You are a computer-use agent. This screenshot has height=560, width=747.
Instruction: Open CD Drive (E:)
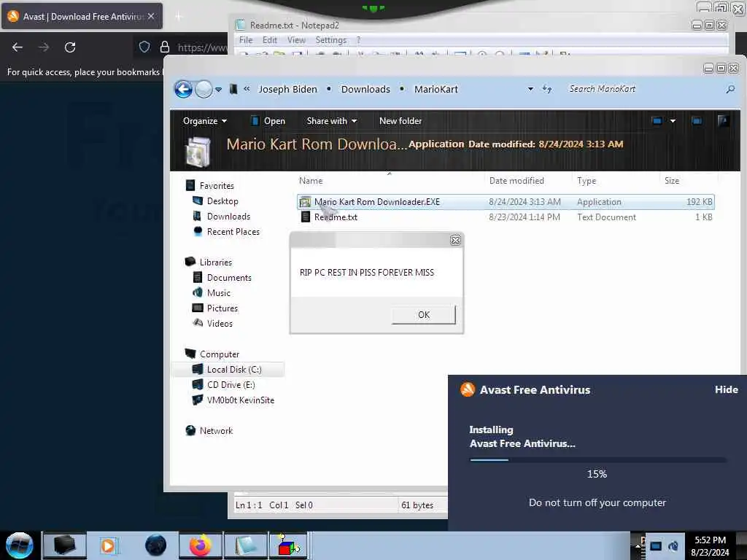tap(231, 385)
